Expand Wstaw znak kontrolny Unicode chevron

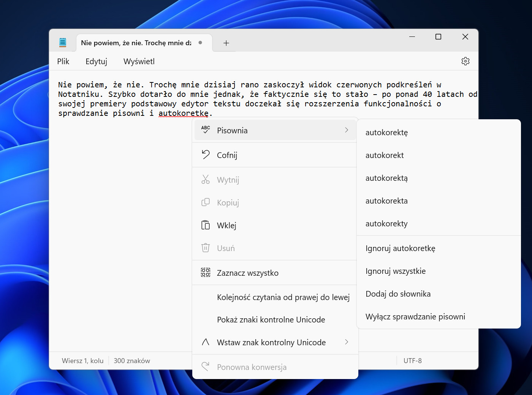pos(347,342)
